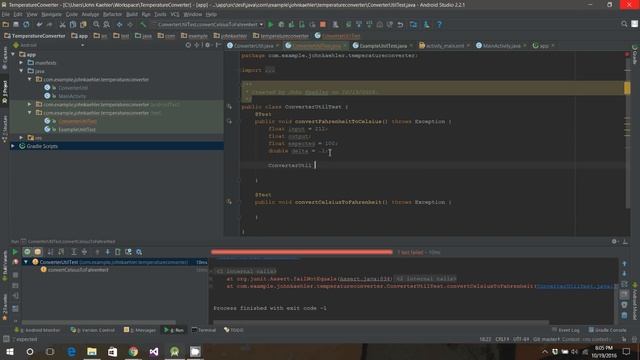The width and height of the screenshot is (640, 360).
Task: Expand Gradle Scripts node
Action: pyautogui.click(x=13, y=146)
